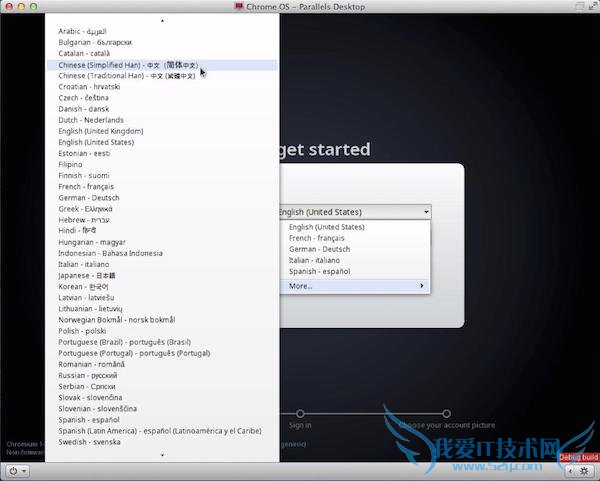Open the Parallels settings gear

(x=584, y=471)
